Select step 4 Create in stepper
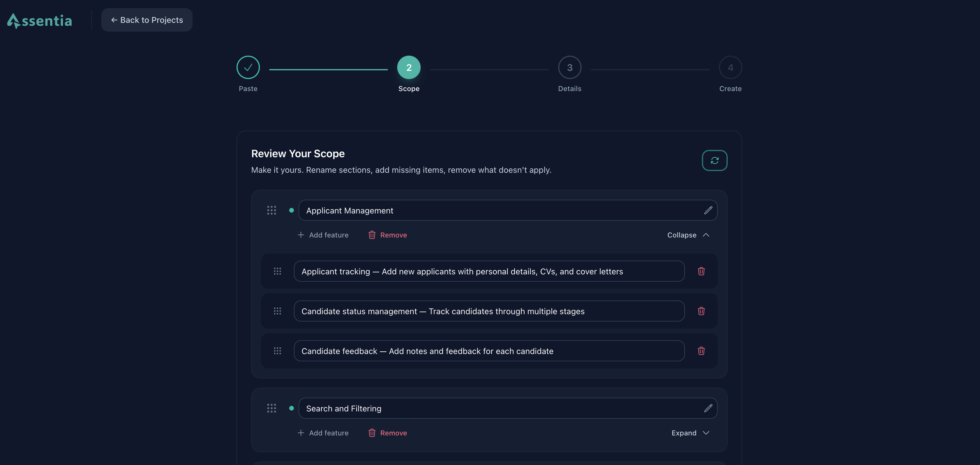 730,68
